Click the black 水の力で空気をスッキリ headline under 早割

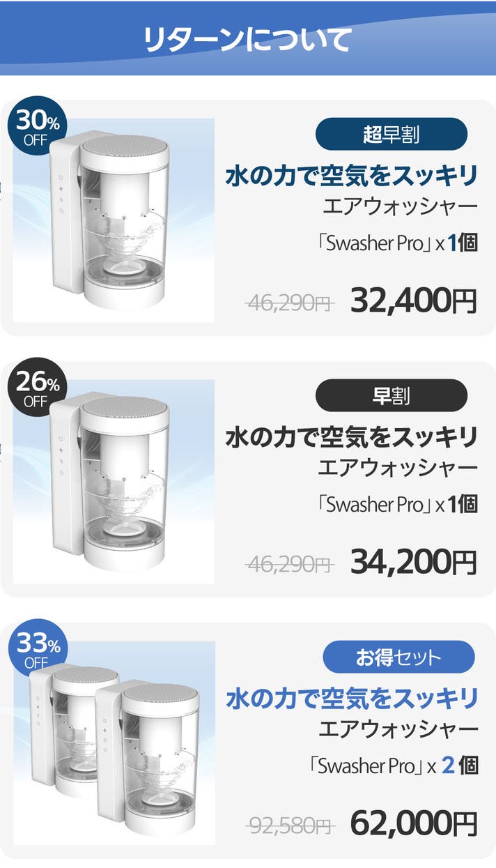[351, 437]
